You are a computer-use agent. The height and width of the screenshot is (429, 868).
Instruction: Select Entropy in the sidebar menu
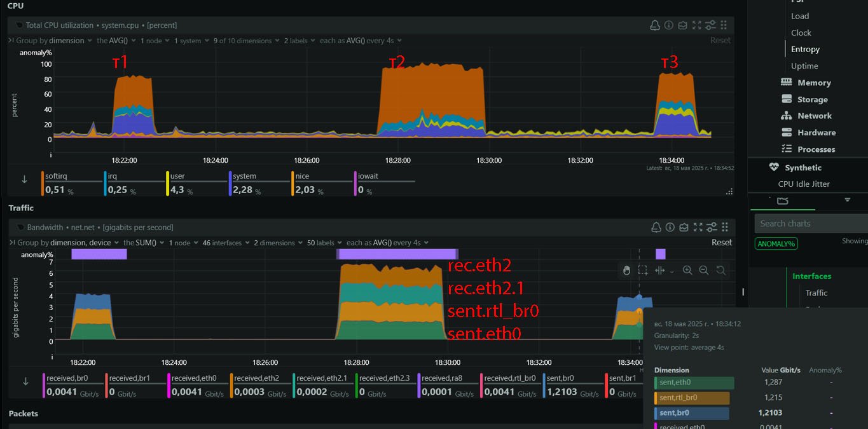[805, 50]
